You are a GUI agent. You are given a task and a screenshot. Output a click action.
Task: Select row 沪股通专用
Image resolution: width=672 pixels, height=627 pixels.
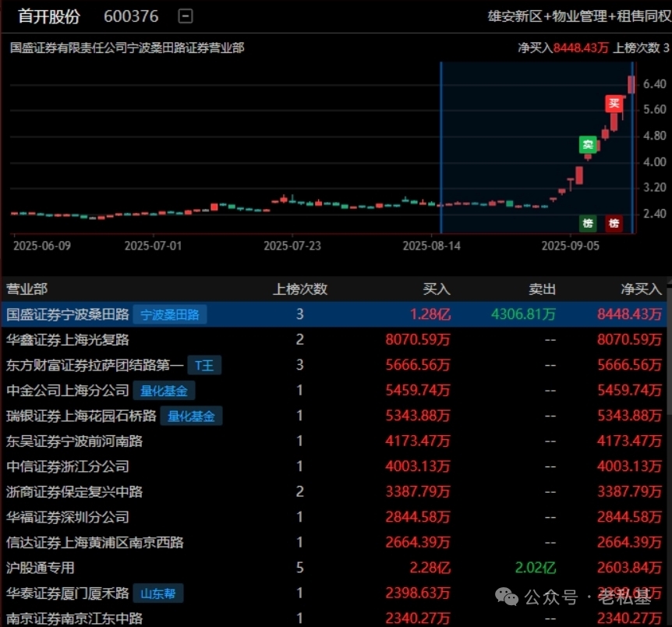coord(334,568)
